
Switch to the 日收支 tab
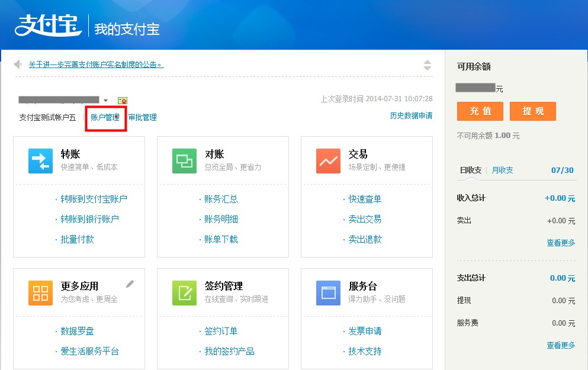point(471,170)
